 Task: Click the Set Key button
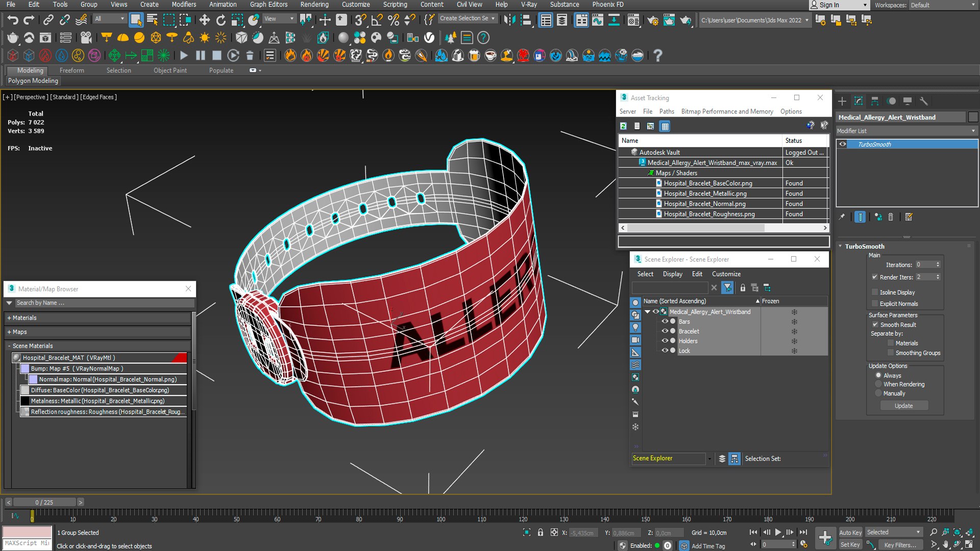coord(850,544)
